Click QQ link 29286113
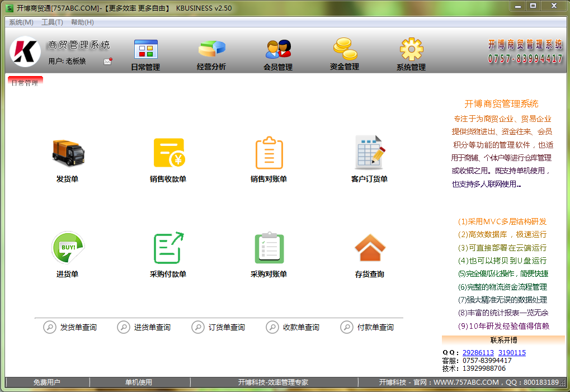This screenshot has height=392, width=570. 478,352
